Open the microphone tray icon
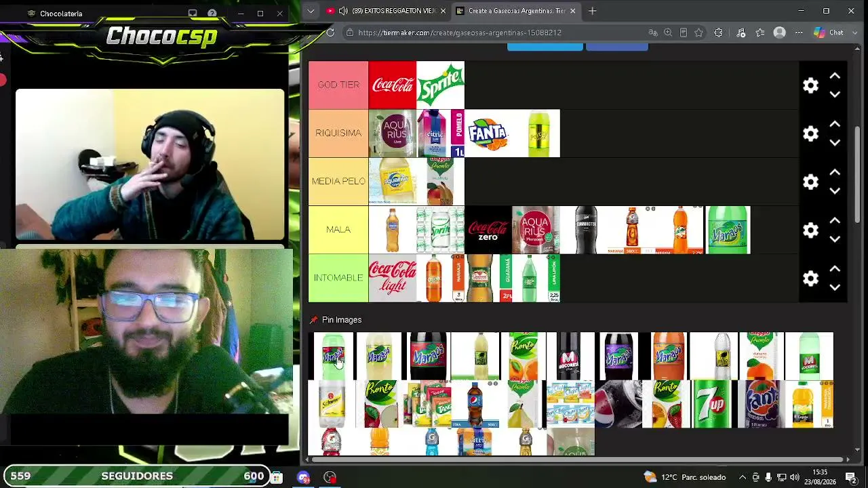This screenshot has width=868, height=488. pos(768,477)
